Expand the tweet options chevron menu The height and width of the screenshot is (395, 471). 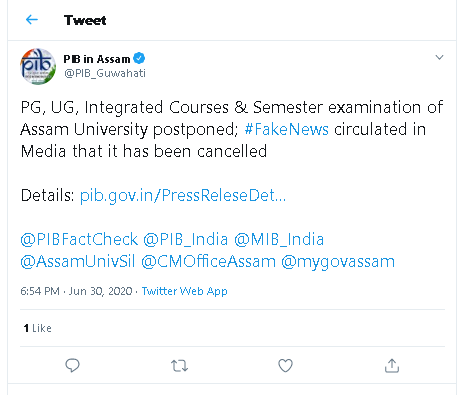coord(439,57)
